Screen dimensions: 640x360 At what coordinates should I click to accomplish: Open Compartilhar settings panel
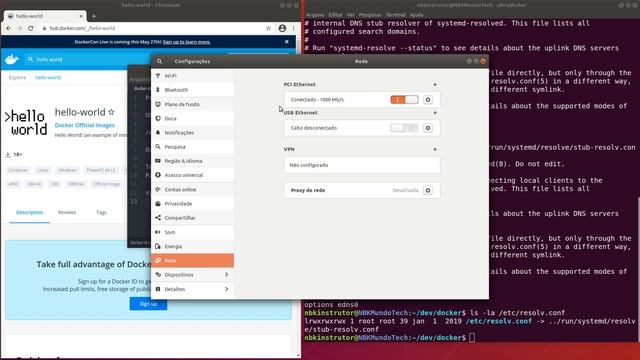[x=192, y=218]
